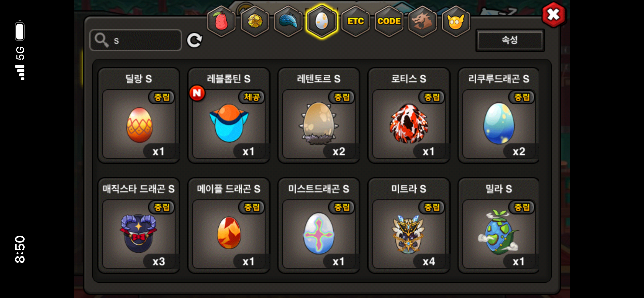Open the yellow horned creature tab
Viewport: 644px width, 298px height.
(456, 22)
